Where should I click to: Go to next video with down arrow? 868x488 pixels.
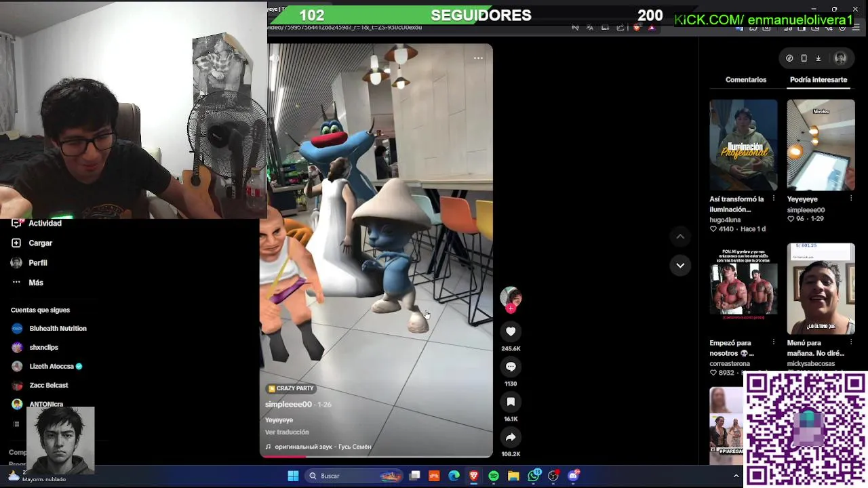click(680, 265)
